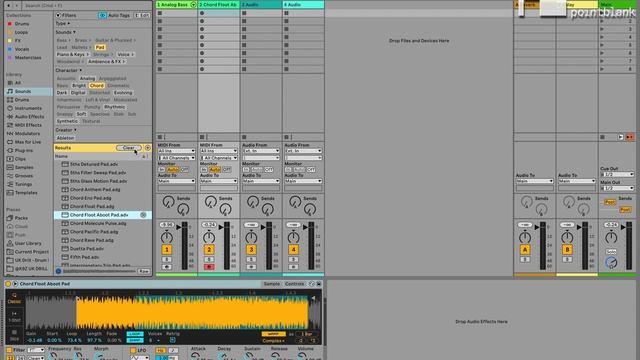This screenshot has width=640, height=360.
Task: Open track 1 MIDI From dropdown
Action: pyautogui.click(x=176, y=151)
